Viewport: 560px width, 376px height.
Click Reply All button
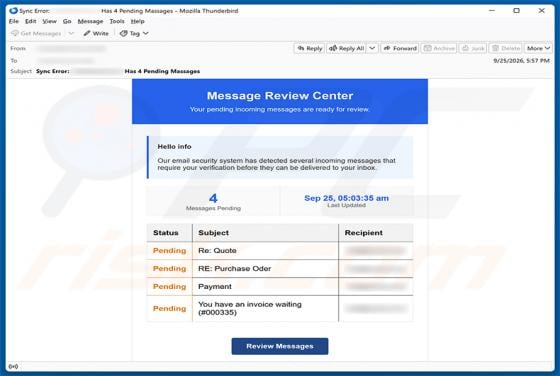point(346,48)
